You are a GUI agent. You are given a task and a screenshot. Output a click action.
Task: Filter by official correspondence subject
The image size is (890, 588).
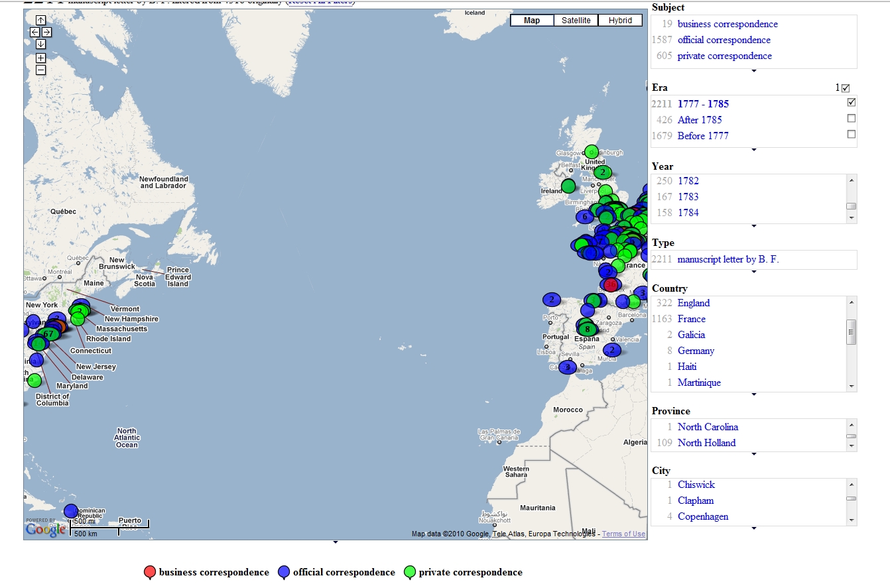[724, 40]
